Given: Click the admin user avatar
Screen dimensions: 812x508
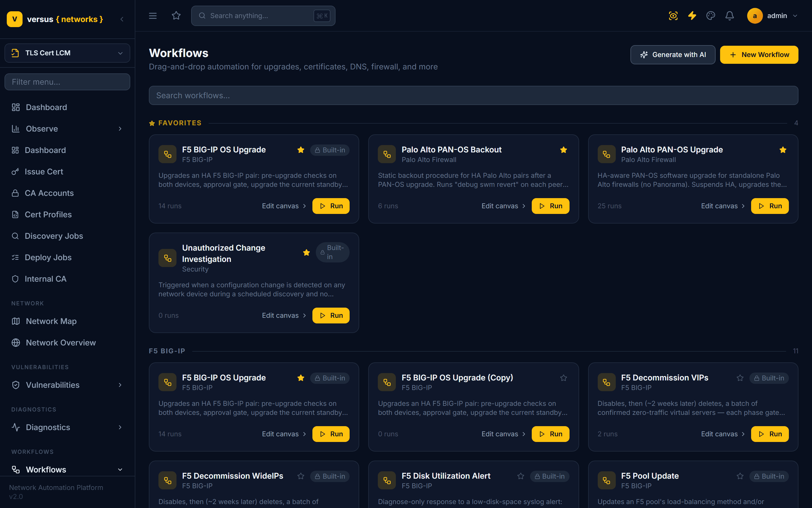Looking at the screenshot, I should 754,16.
